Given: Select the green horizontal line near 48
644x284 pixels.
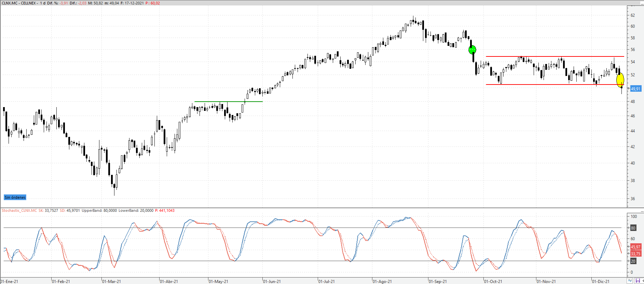Looking at the screenshot, I should (x=228, y=102).
